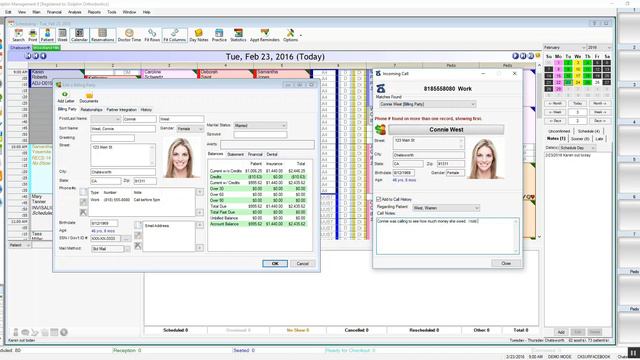Click the edit phone number icon
640x360 pixels.
click(83, 202)
